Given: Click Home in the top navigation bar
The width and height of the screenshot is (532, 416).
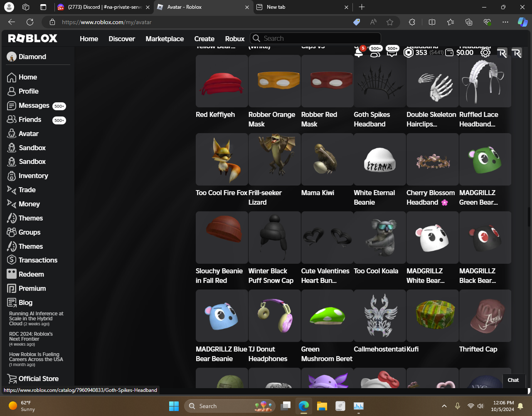Looking at the screenshot, I should (89, 39).
